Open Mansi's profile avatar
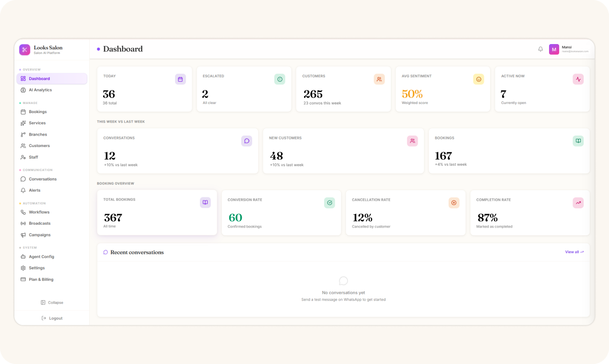Screen dimensions: 609x364 tap(554, 49)
